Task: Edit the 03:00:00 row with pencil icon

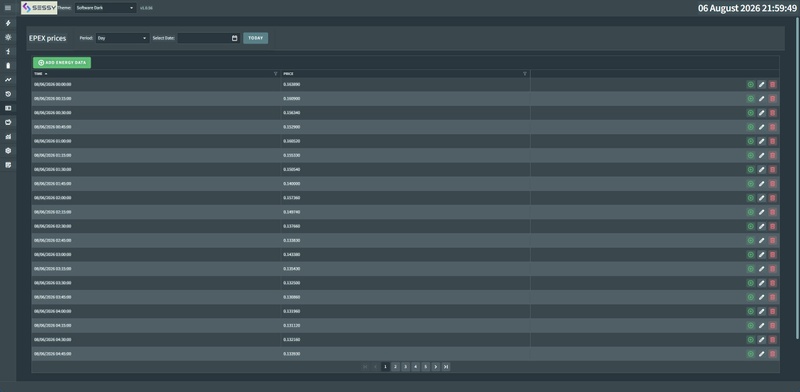Action: (761, 255)
